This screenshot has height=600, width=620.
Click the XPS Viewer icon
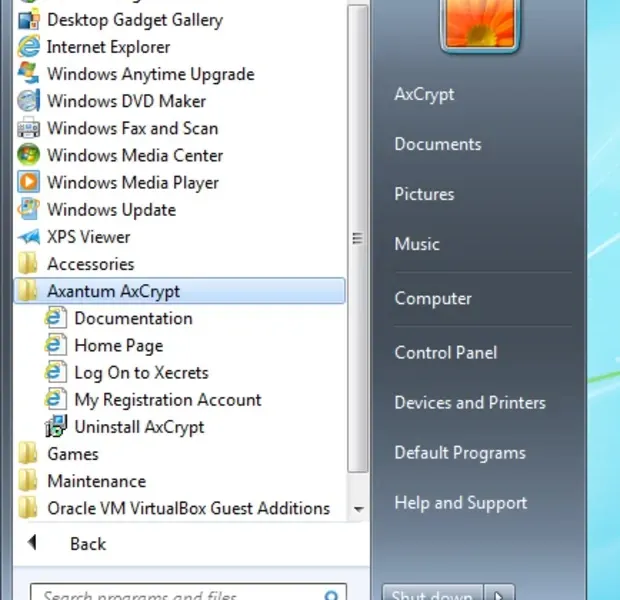coord(28,237)
